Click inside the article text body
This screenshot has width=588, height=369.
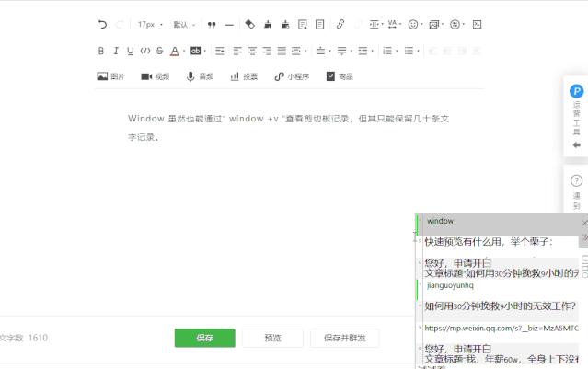point(288,128)
